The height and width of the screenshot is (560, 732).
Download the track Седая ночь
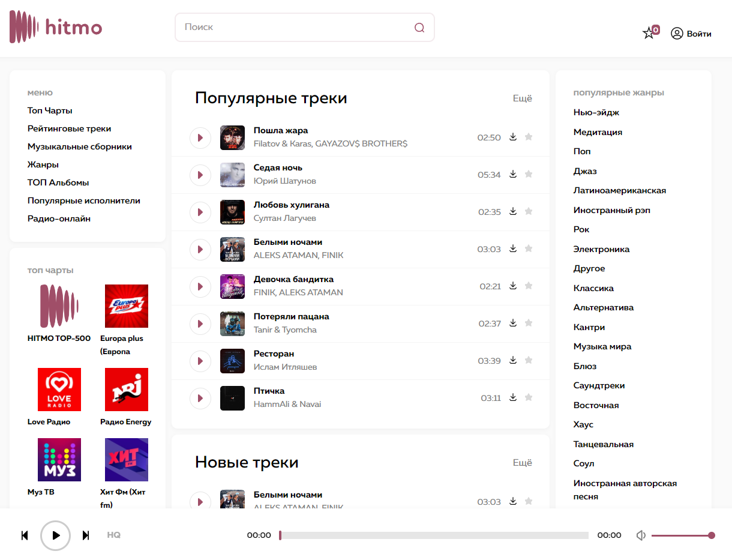[x=513, y=174]
